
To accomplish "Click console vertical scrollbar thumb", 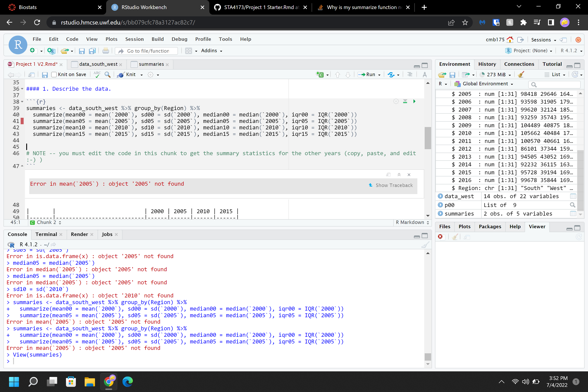I will pyautogui.click(x=428, y=357).
